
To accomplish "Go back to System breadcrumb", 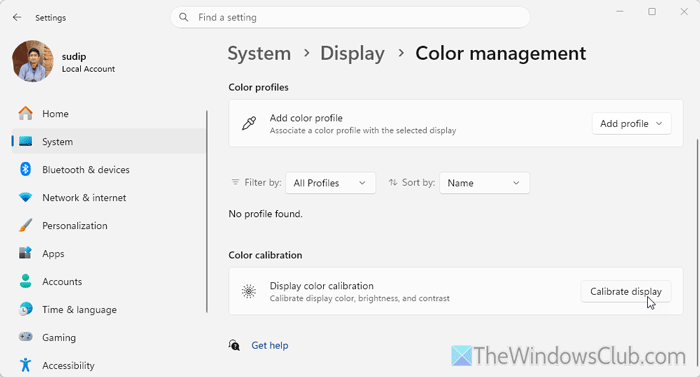I will tap(259, 54).
